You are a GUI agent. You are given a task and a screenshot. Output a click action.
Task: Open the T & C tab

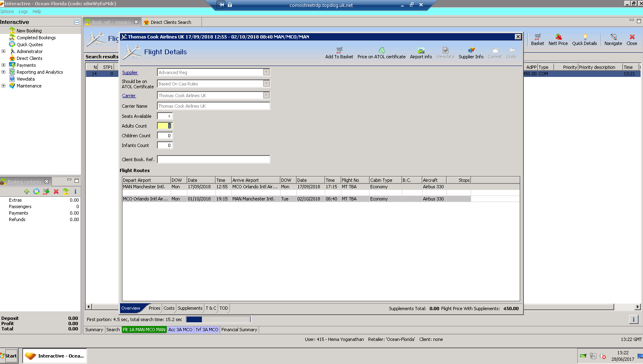coord(211,308)
